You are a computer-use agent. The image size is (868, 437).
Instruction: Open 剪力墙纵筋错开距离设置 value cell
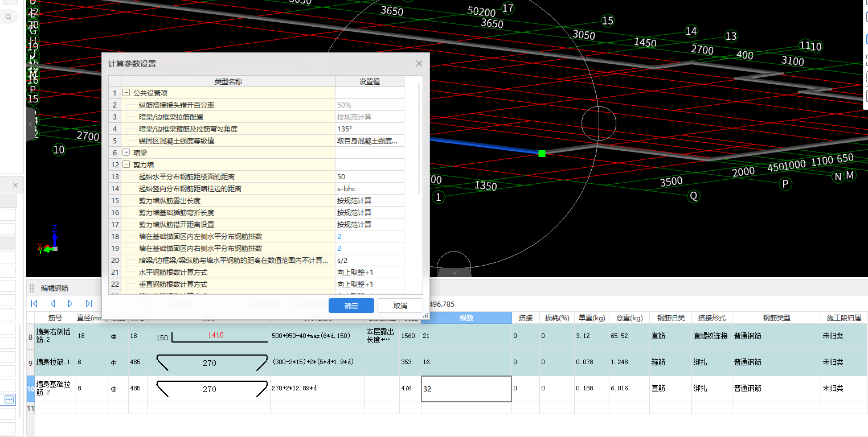[x=370, y=224]
